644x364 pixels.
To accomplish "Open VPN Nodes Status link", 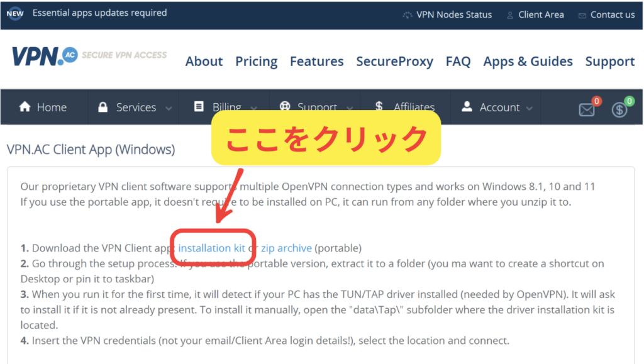I will [454, 14].
